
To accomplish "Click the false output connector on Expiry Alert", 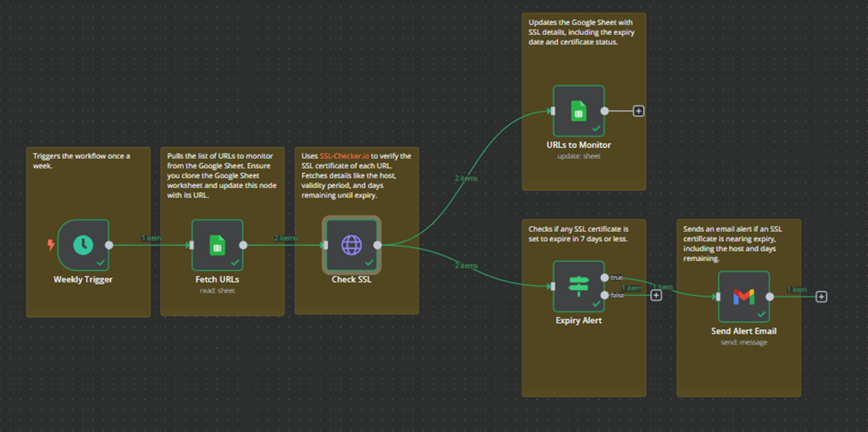I will pyautogui.click(x=605, y=295).
